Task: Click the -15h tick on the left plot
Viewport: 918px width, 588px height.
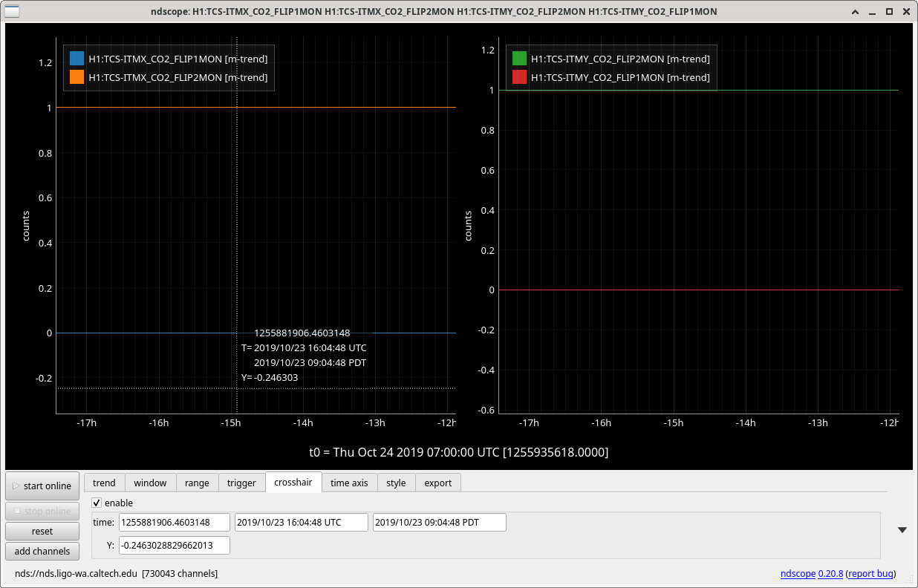Action: point(230,422)
